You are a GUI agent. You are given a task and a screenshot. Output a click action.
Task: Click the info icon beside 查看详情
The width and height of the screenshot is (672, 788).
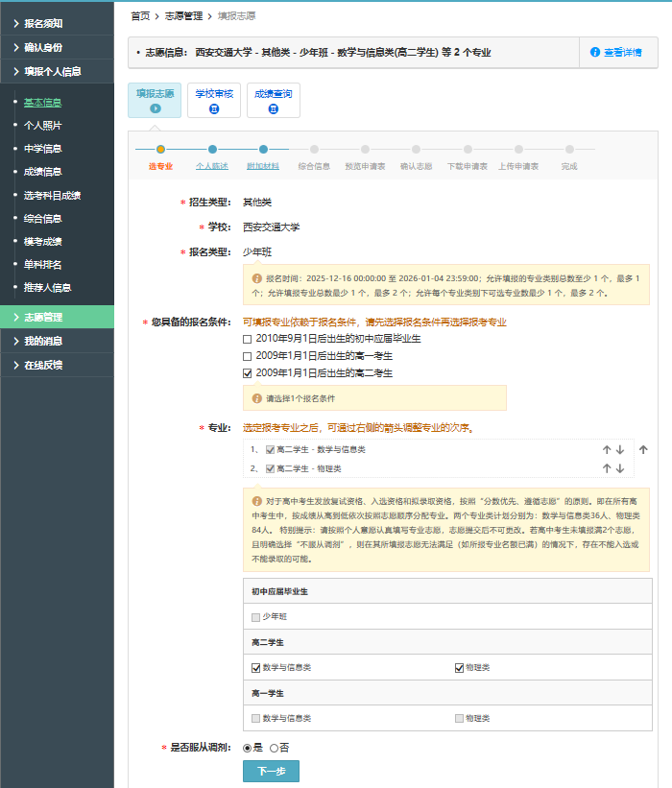tap(595, 52)
